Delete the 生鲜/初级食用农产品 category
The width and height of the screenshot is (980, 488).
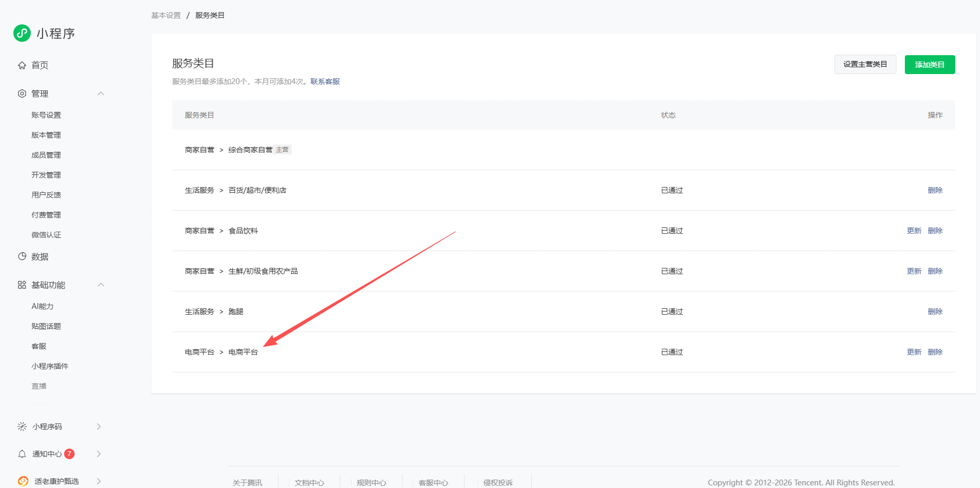pos(935,271)
